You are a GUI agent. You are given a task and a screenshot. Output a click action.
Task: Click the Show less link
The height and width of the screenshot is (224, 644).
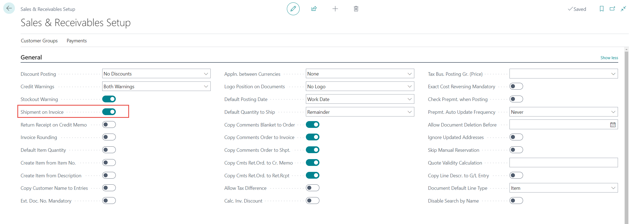tap(609, 58)
